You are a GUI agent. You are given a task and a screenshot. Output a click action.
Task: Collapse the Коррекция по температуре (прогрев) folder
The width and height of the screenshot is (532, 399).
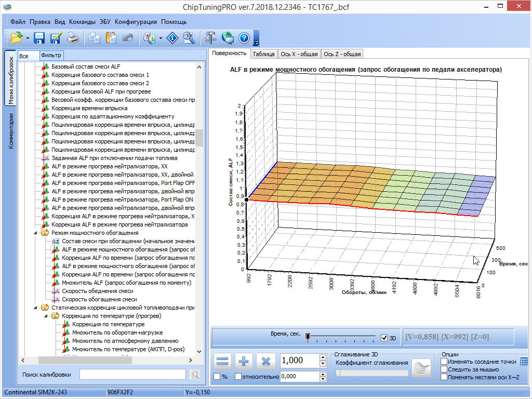click(46, 316)
